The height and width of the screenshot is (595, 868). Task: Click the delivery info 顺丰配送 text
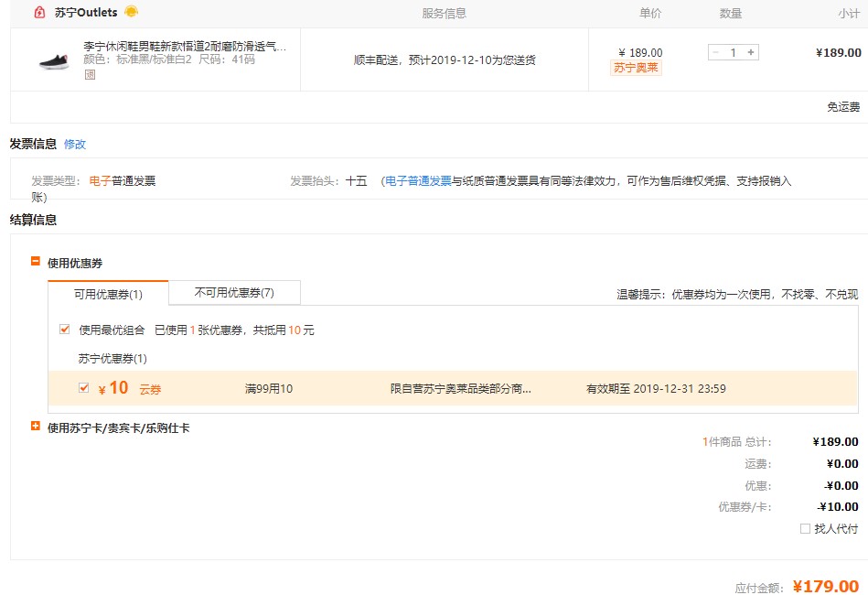(x=445, y=59)
